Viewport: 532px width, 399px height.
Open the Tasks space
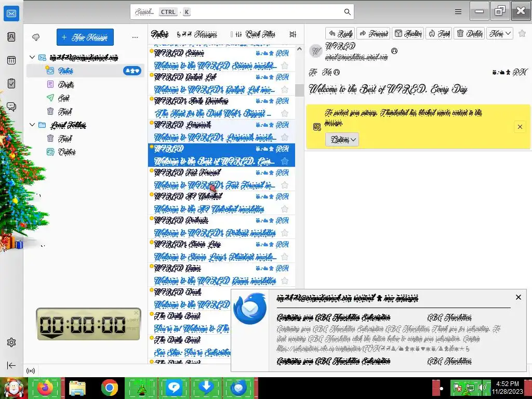pos(11,84)
